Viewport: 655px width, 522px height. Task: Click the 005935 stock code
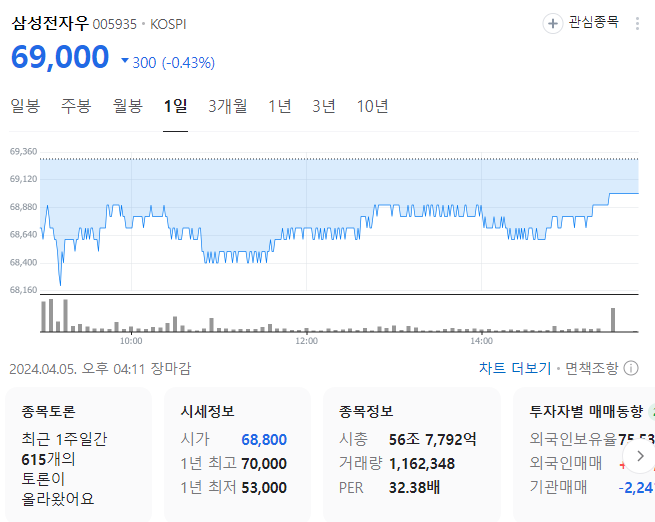(114, 24)
